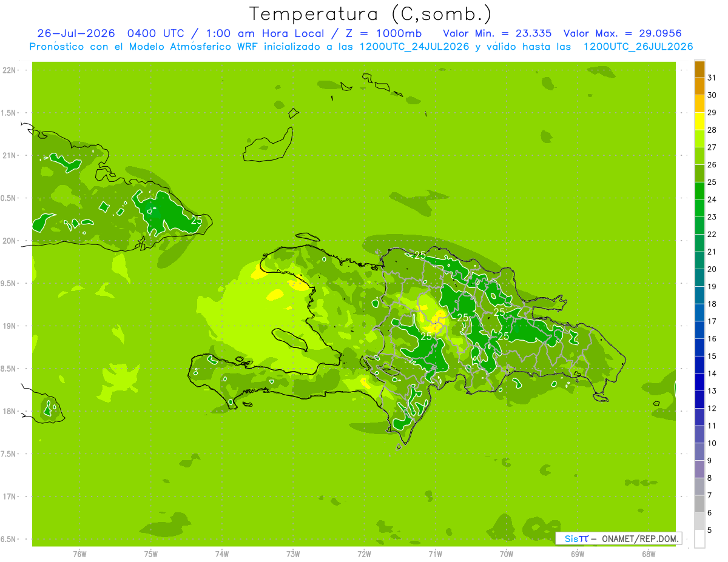This screenshot has width=728, height=562.
Task: Click the '18N' latitude label
Action: pyautogui.click(x=8, y=411)
